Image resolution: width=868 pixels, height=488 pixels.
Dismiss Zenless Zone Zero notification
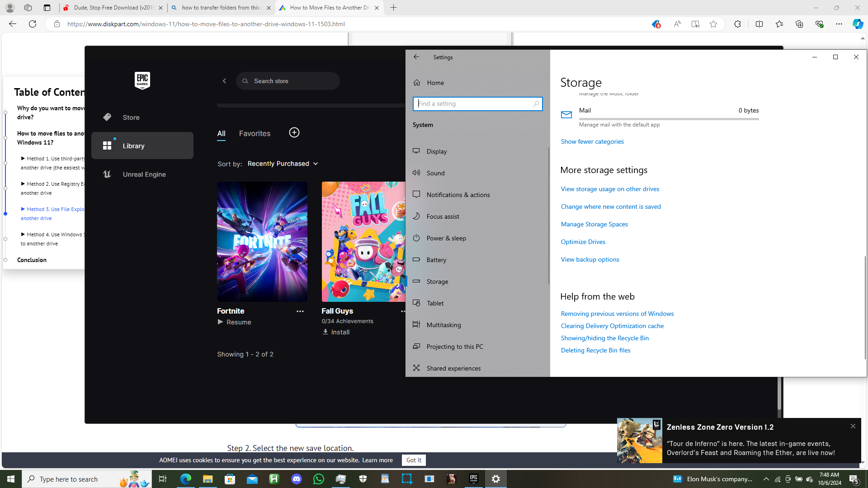853,426
